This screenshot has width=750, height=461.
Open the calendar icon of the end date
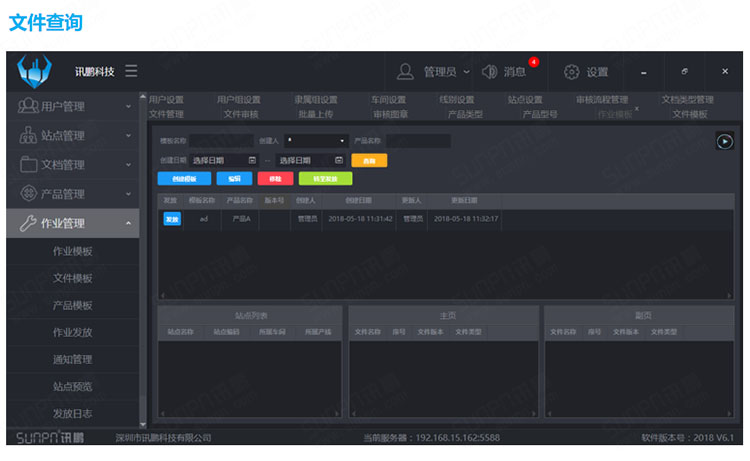tap(338, 160)
